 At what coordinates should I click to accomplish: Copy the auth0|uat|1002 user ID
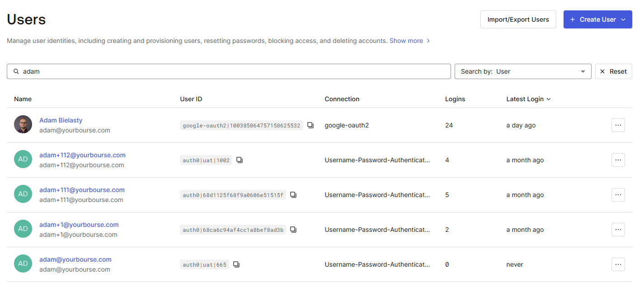[240, 160]
